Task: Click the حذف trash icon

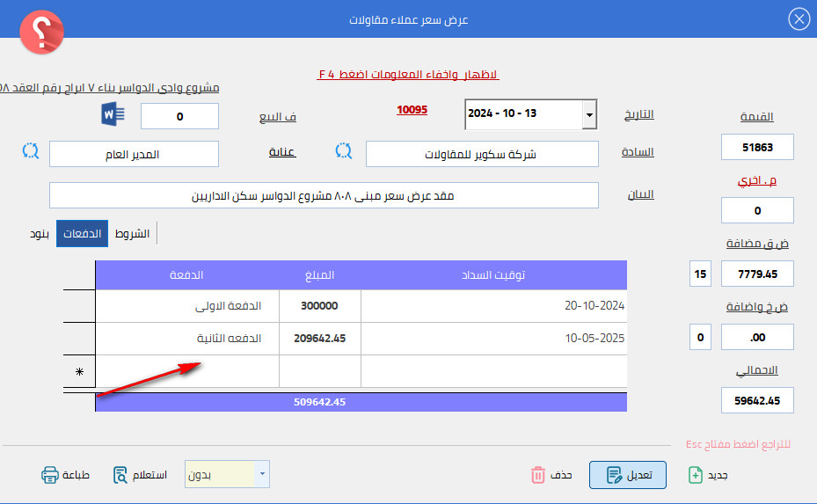Action: pos(538,475)
